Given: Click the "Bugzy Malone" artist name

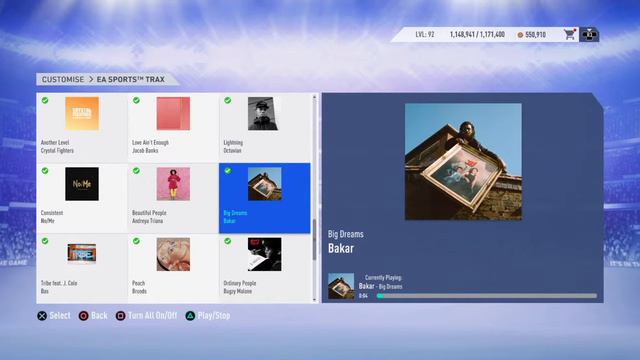Looking at the screenshot, I should (x=238, y=291).
